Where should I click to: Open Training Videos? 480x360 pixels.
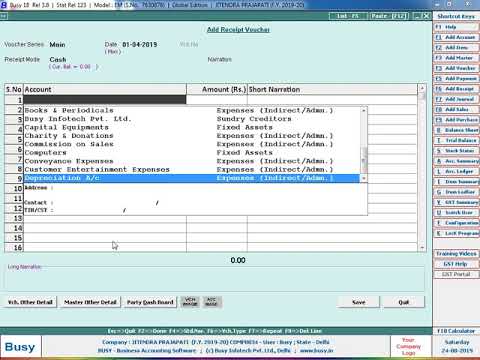pos(456,254)
